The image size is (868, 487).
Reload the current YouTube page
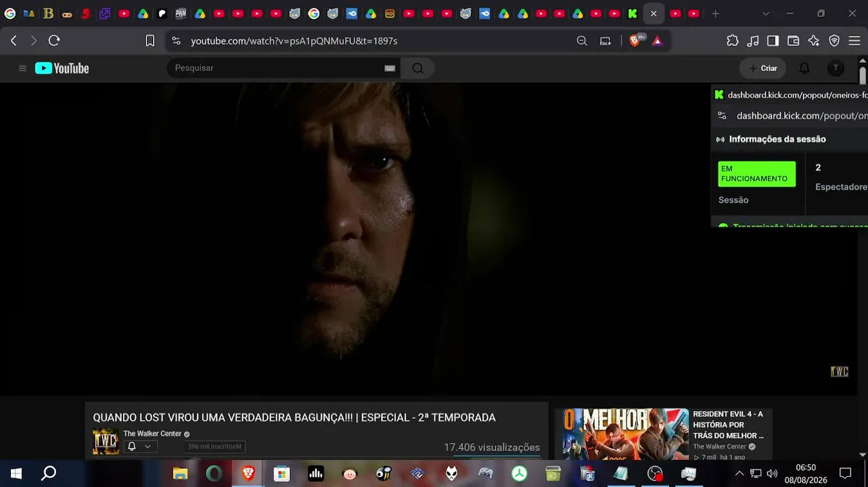pos(54,41)
